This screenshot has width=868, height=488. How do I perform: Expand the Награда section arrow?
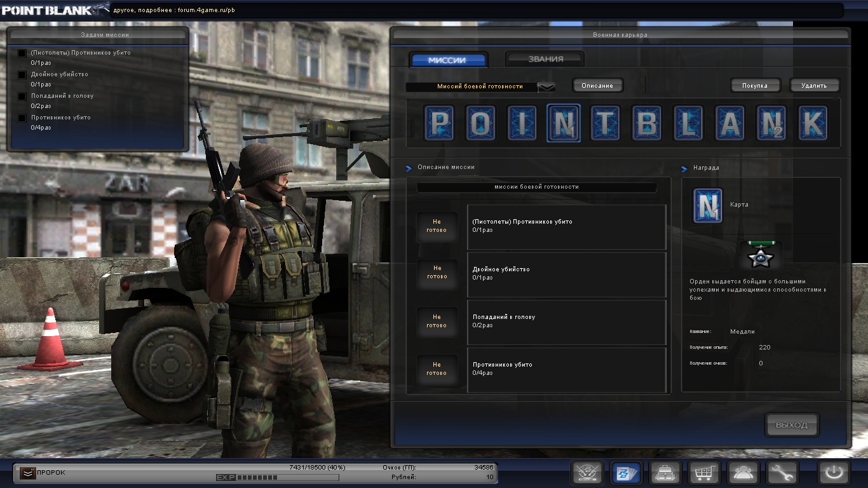[x=684, y=169]
